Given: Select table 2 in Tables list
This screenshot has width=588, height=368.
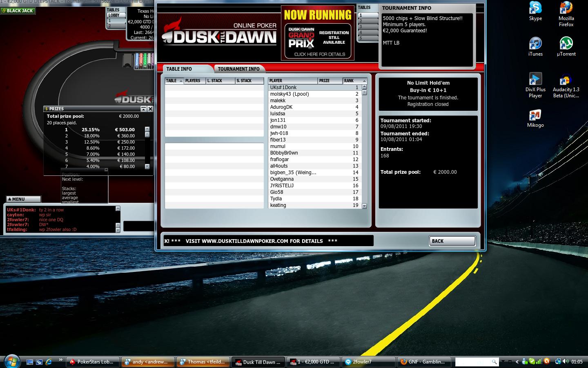Looking at the screenshot, I should (367, 21).
